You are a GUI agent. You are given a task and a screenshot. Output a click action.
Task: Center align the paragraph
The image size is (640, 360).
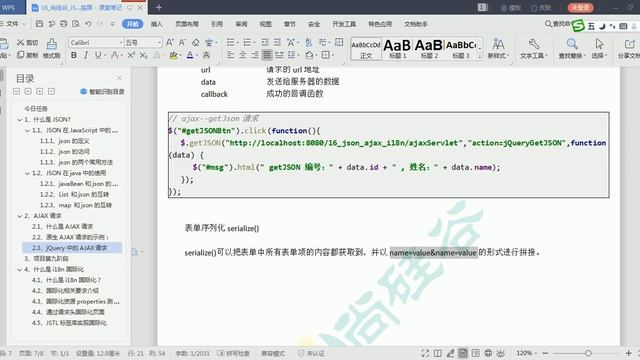coord(243,55)
